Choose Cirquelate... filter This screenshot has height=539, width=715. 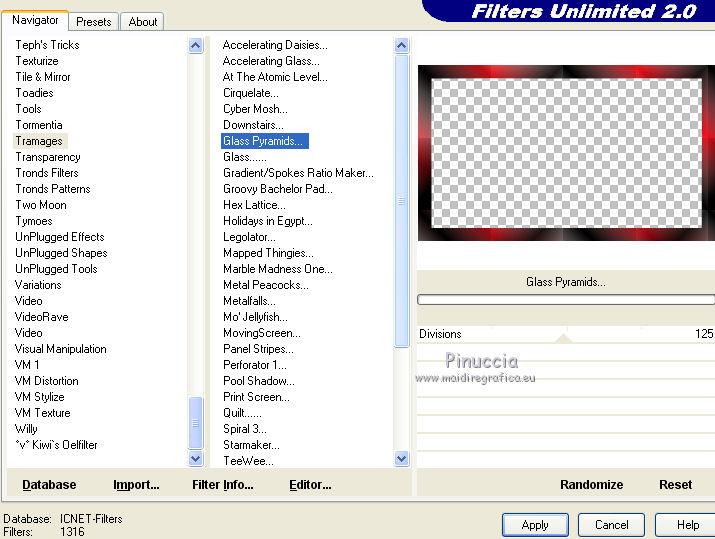251,93
